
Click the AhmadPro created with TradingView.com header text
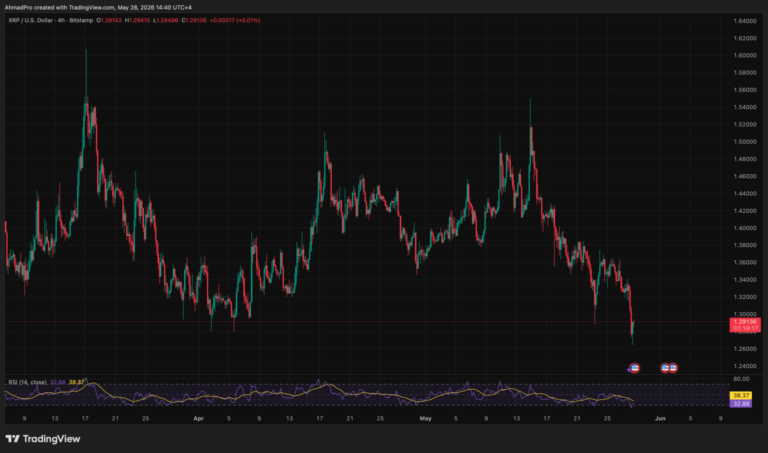pos(98,7)
